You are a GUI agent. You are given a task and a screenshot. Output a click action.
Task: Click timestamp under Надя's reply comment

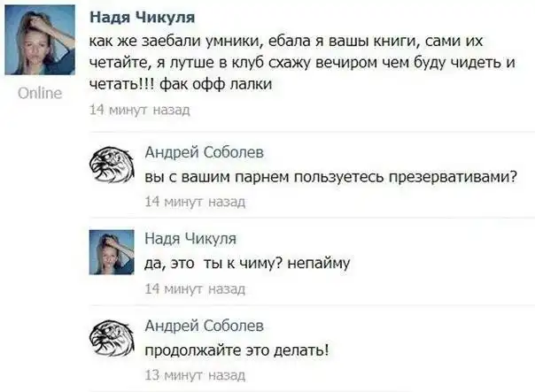coord(194,288)
